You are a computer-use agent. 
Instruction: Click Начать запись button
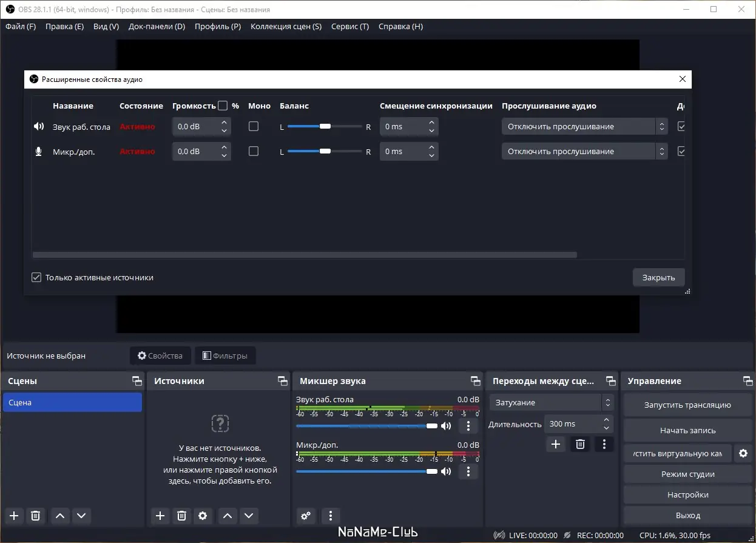pos(688,430)
